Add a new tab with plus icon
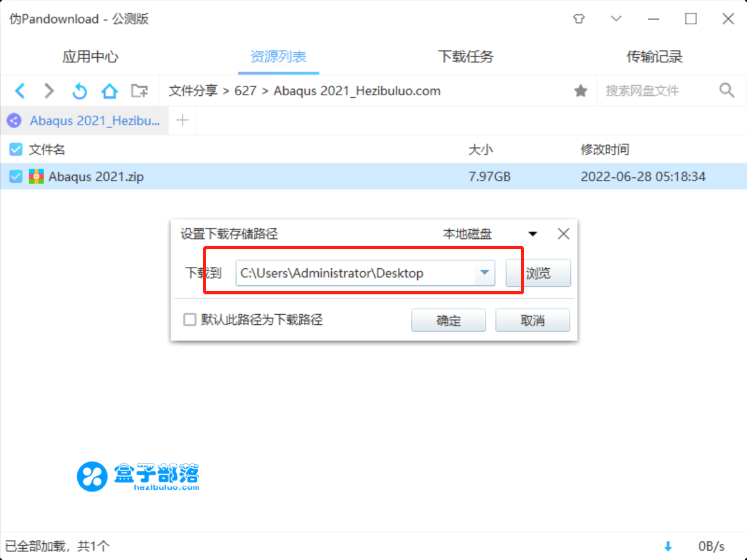The height and width of the screenshot is (560, 747). [182, 120]
